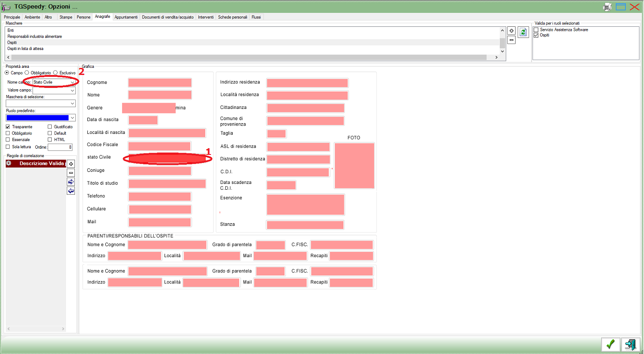This screenshot has width=644, height=354.
Task: Click the Ordine number input field
Action: point(60,147)
